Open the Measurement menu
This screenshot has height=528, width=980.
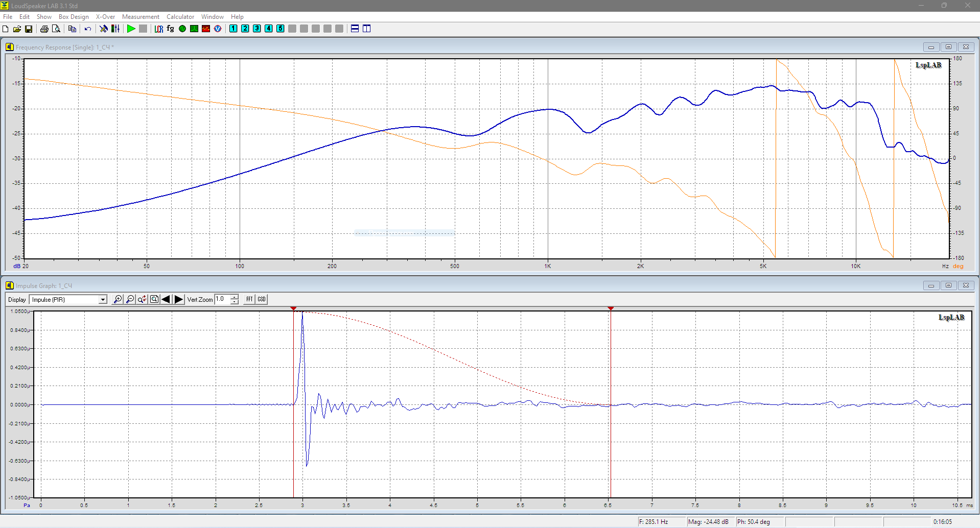point(141,17)
